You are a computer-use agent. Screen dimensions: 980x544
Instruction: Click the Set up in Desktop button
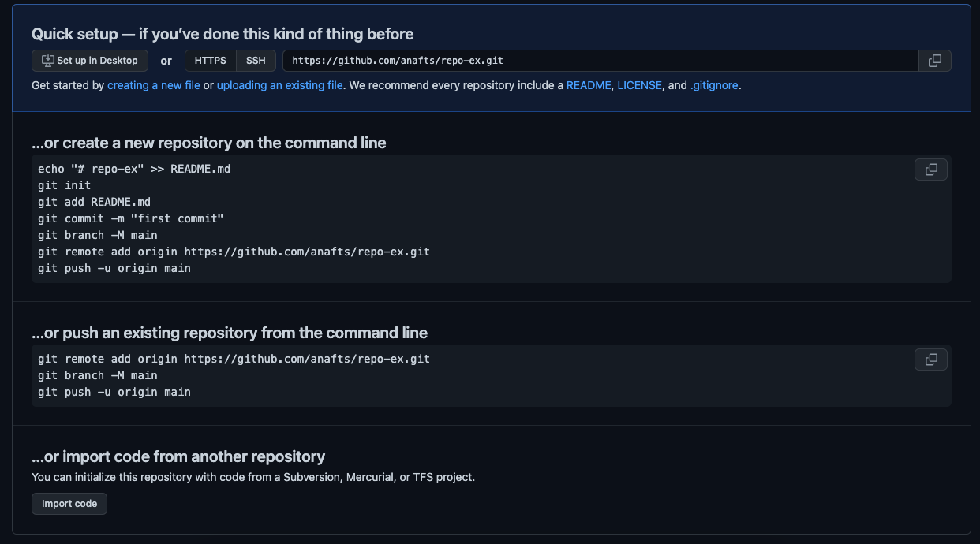89,60
